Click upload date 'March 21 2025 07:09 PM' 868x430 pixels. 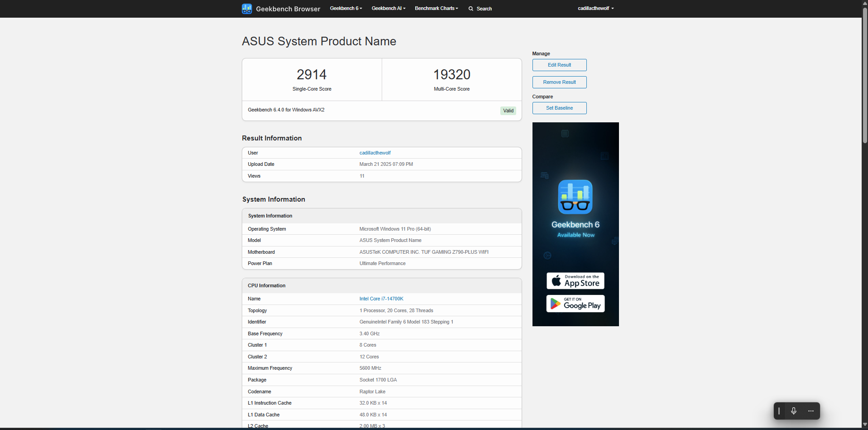pyautogui.click(x=386, y=164)
